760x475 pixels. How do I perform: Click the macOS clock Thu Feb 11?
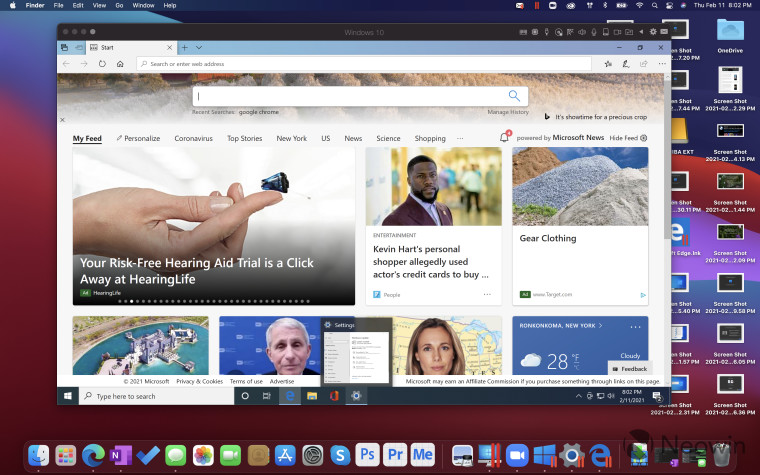(723, 5)
